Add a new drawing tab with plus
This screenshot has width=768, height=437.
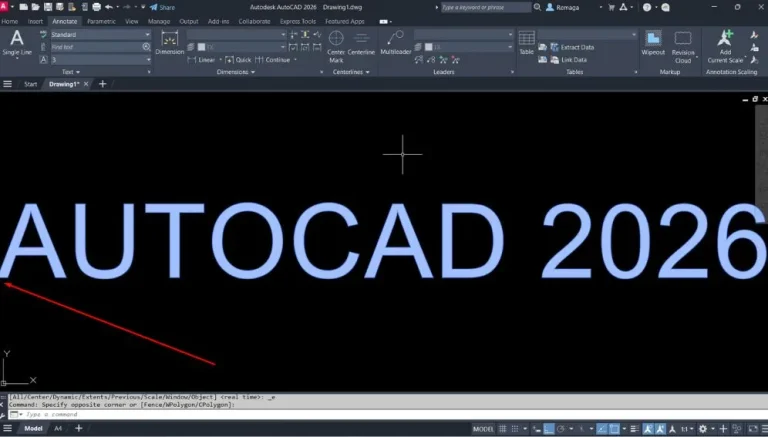pos(102,84)
